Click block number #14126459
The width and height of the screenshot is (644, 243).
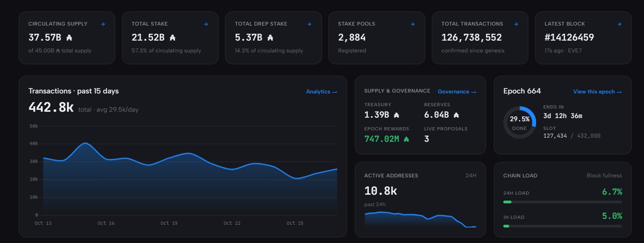point(569,37)
